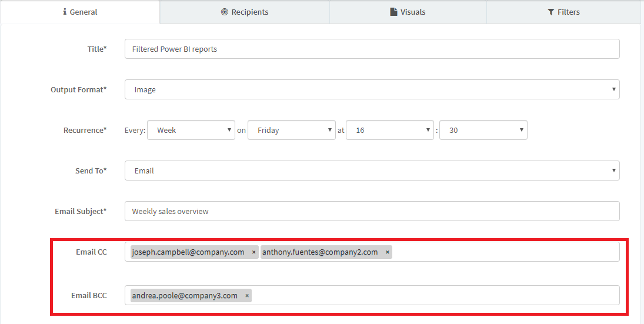Open the Friday day dropdown
644x324 pixels.
click(x=292, y=130)
